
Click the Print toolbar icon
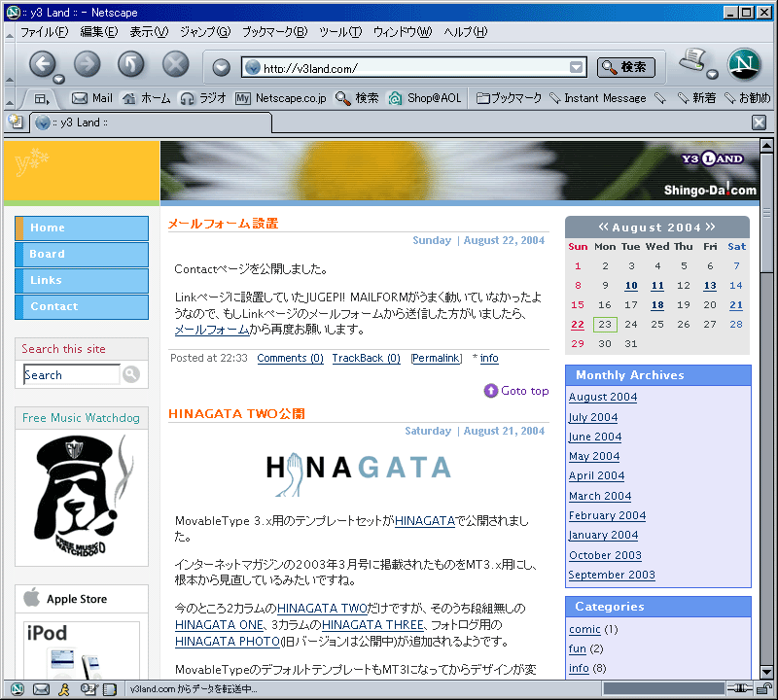tap(692, 60)
